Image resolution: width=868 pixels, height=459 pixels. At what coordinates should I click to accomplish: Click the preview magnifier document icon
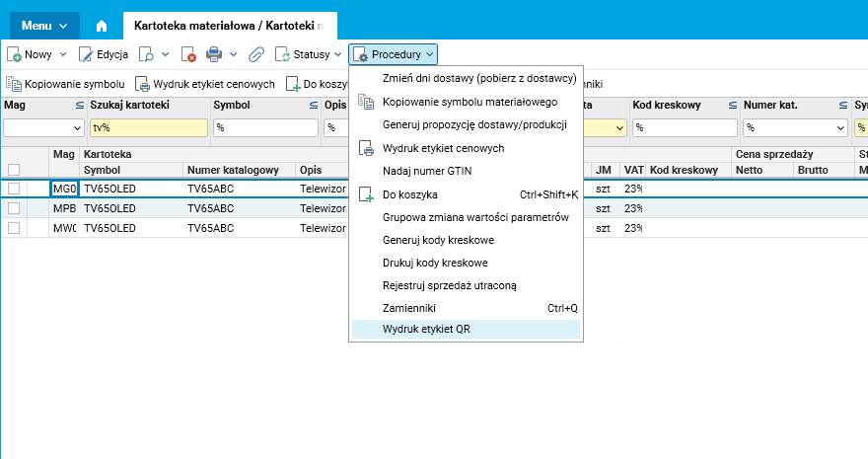(x=147, y=54)
